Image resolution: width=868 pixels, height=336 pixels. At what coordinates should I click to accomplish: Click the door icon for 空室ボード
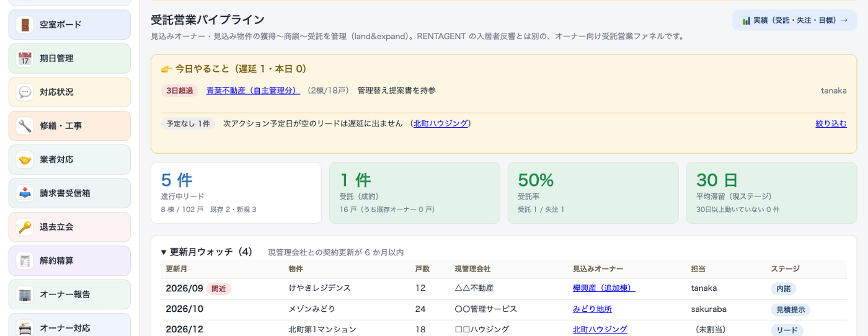[x=25, y=25]
